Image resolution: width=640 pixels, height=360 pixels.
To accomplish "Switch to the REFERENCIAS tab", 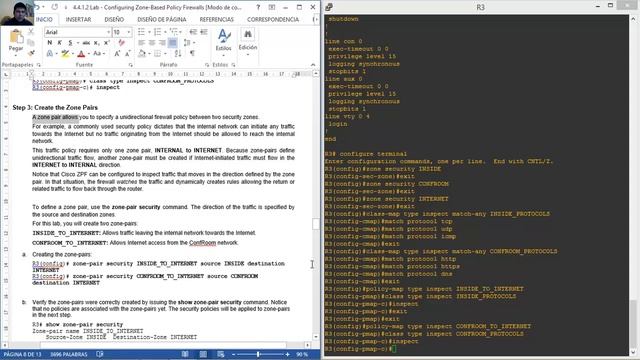I will coord(216,19).
